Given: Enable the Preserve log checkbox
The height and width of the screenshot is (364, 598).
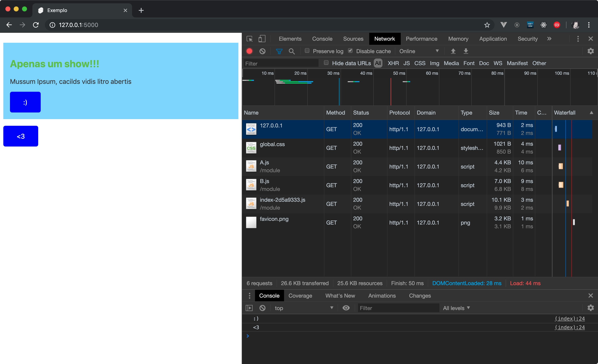Looking at the screenshot, I should (x=307, y=51).
